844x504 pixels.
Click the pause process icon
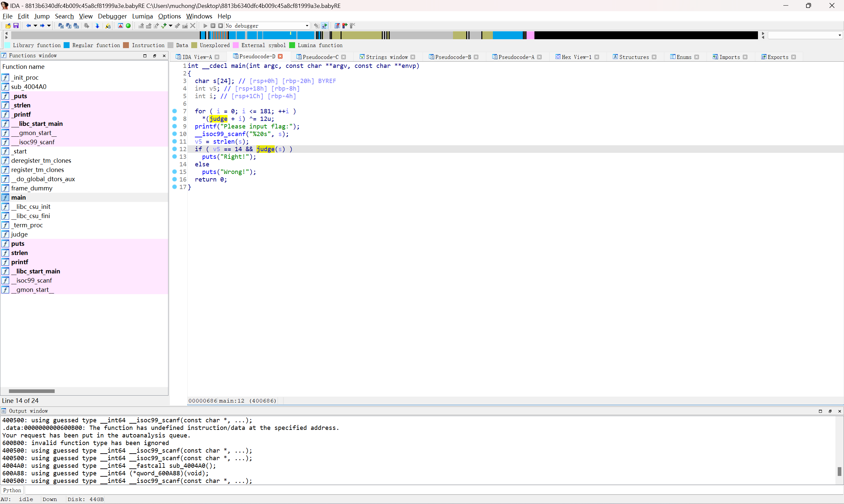coord(213,26)
